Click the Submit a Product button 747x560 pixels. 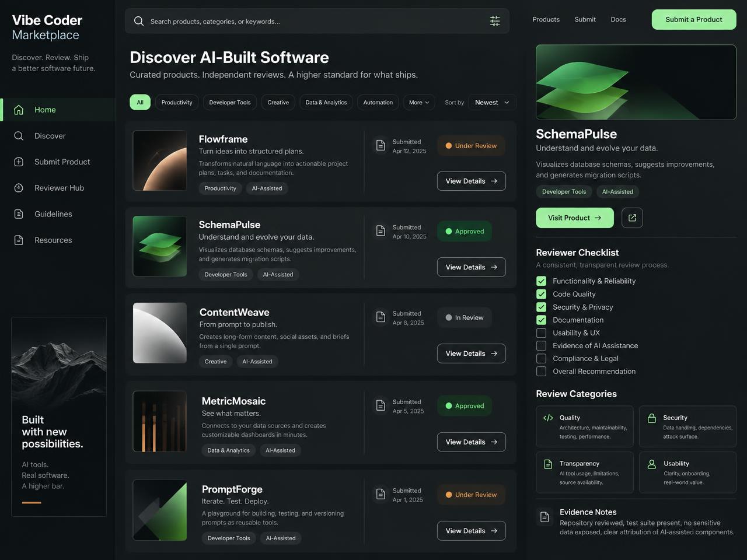click(x=694, y=19)
